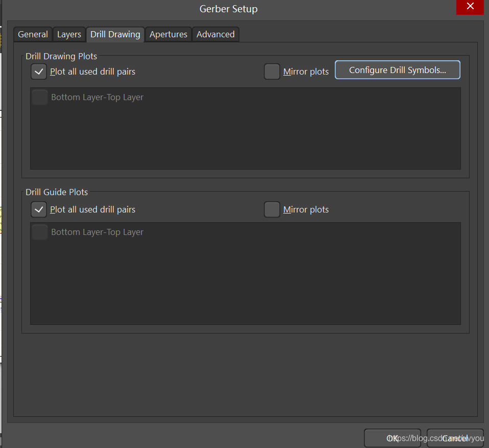Open the Layers tab

point(69,34)
